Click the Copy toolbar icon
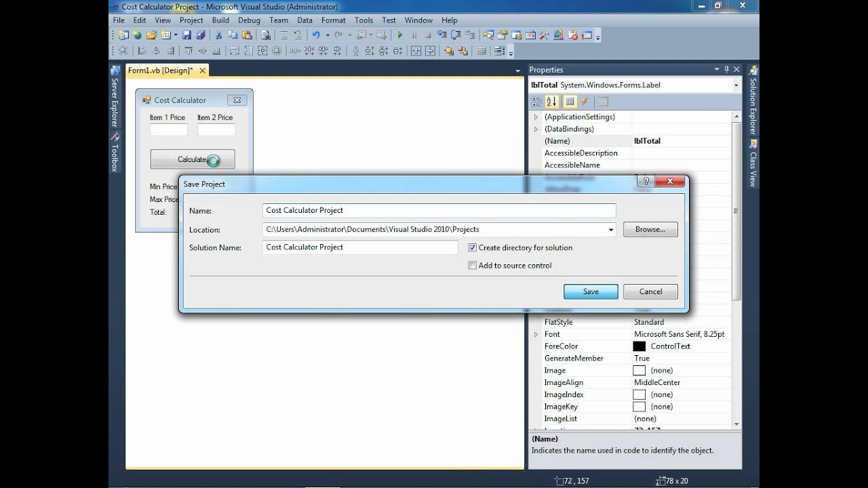Screen dimensions: 868x488 point(233,35)
